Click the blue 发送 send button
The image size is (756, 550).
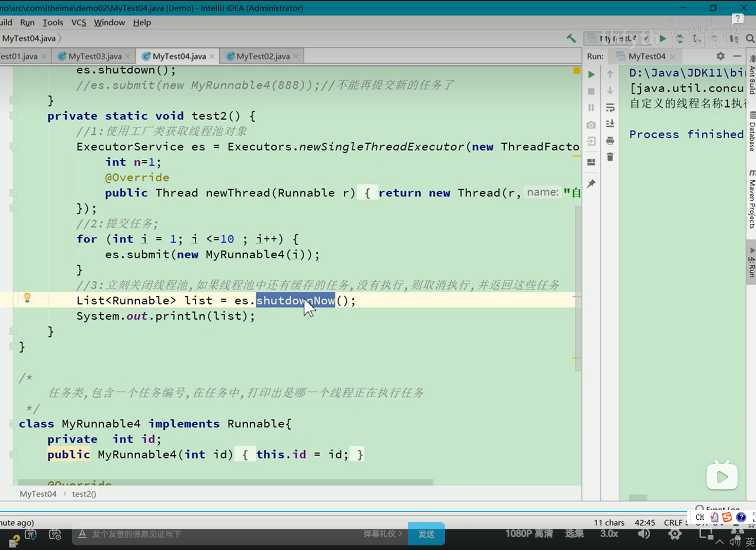click(426, 534)
